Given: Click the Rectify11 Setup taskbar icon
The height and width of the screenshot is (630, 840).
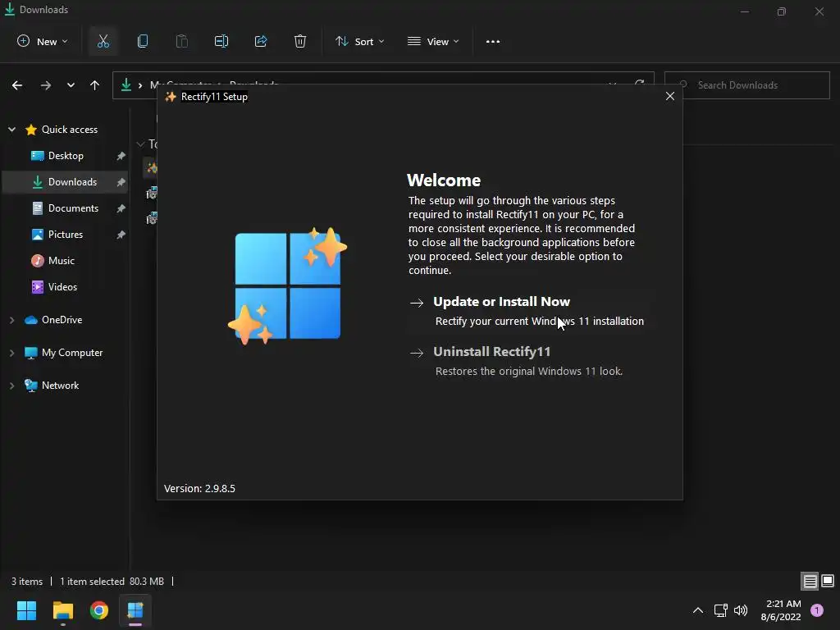Looking at the screenshot, I should tap(135, 610).
